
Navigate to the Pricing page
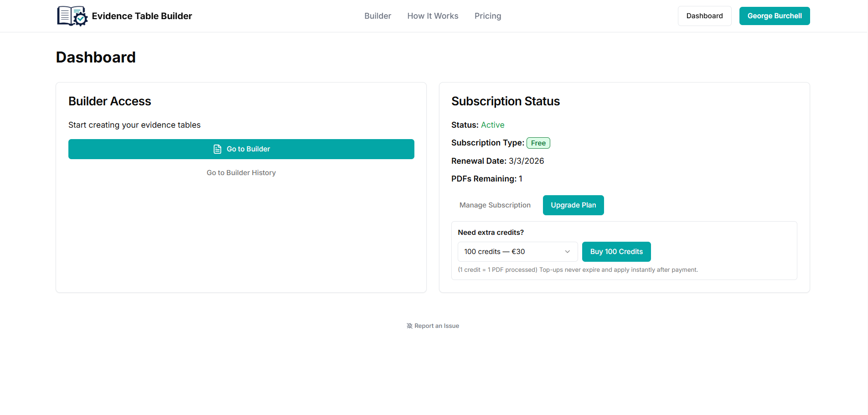click(487, 16)
